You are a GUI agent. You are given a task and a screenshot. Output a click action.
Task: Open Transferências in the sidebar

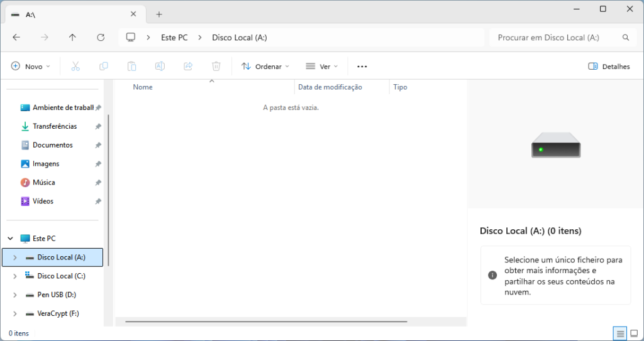pos(54,126)
